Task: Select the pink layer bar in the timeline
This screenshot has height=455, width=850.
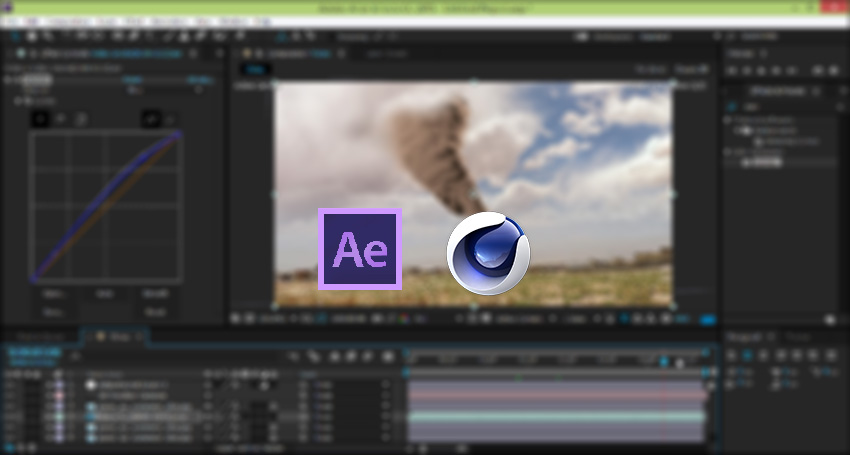Action: pyautogui.click(x=557, y=395)
